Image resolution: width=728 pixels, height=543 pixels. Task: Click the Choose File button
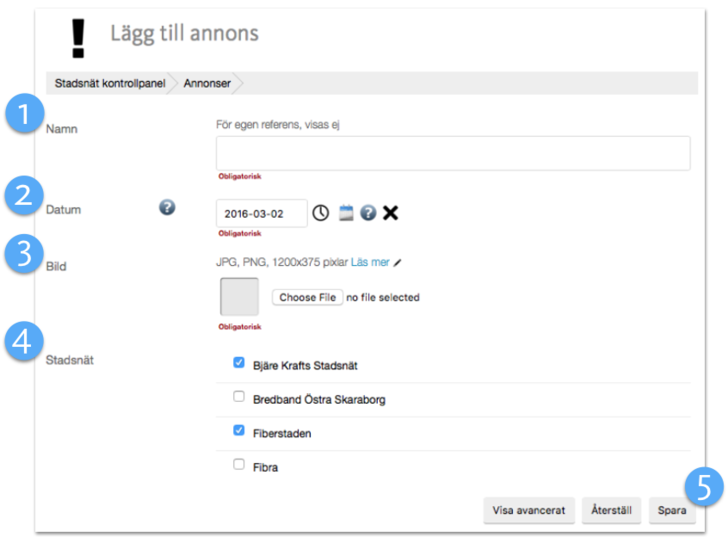pyautogui.click(x=307, y=297)
